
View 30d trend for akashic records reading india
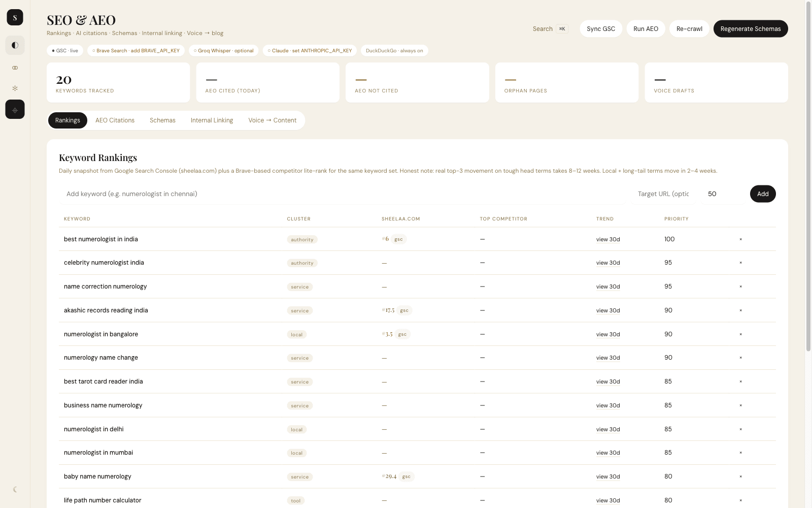tap(608, 310)
